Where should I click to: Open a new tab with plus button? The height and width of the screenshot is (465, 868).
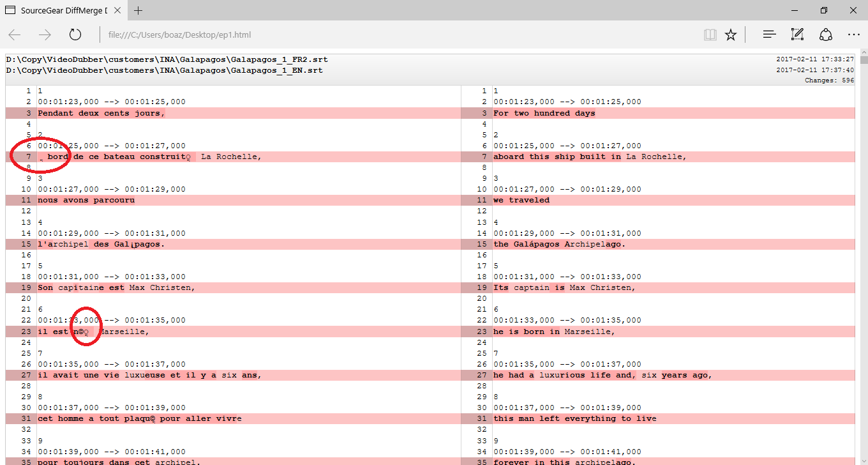pyautogui.click(x=138, y=10)
